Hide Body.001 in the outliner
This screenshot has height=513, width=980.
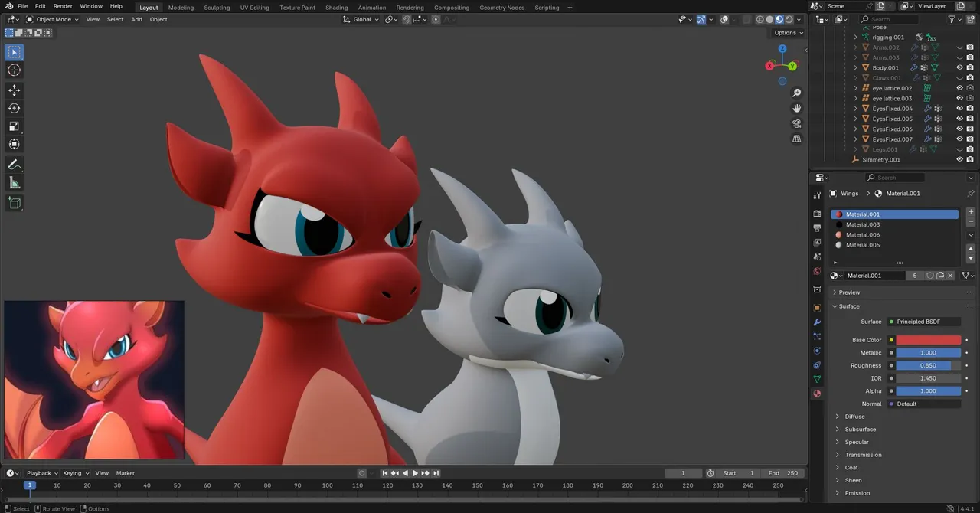click(959, 67)
